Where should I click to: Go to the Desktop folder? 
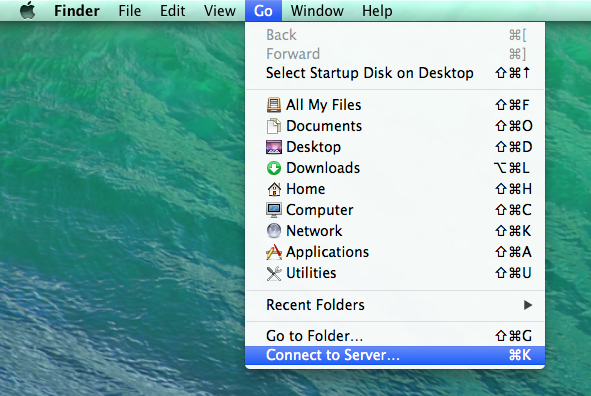tap(395, 147)
